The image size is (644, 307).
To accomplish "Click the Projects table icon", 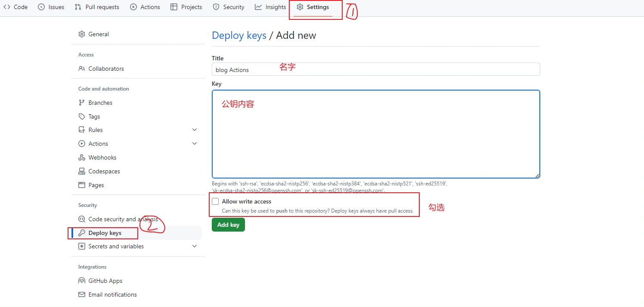I will point(174,7).
